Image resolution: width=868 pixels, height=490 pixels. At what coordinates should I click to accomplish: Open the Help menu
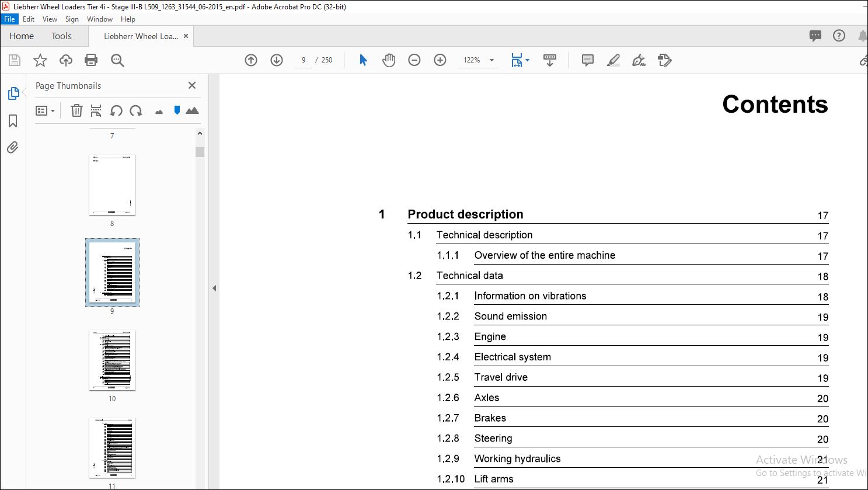click(x=128, y=19)
